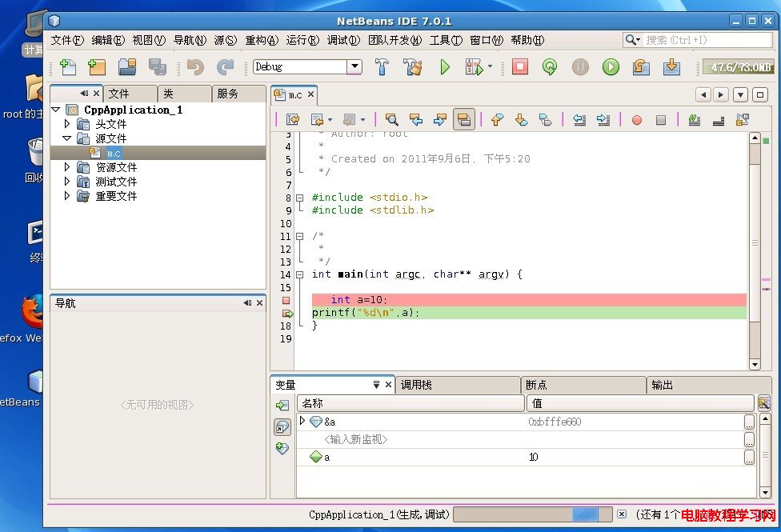Switch to the 断点 tab
The image size is (781, 532).
(583, 385)
